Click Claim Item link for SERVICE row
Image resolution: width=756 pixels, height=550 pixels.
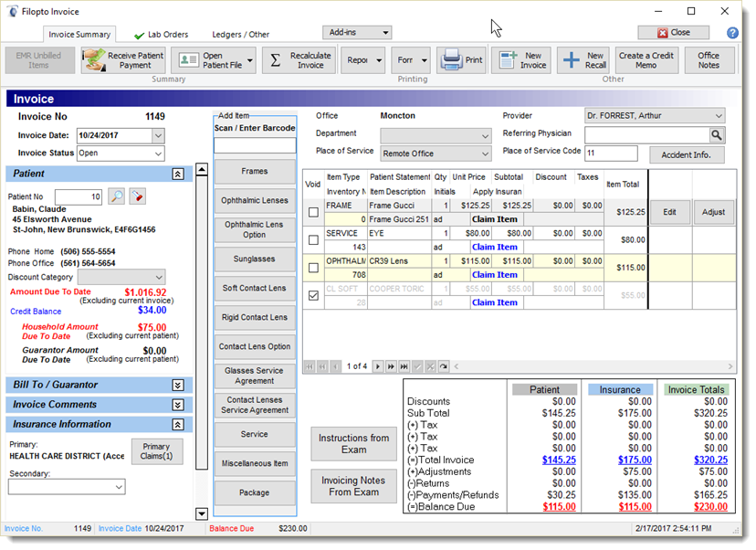(495, 247)
